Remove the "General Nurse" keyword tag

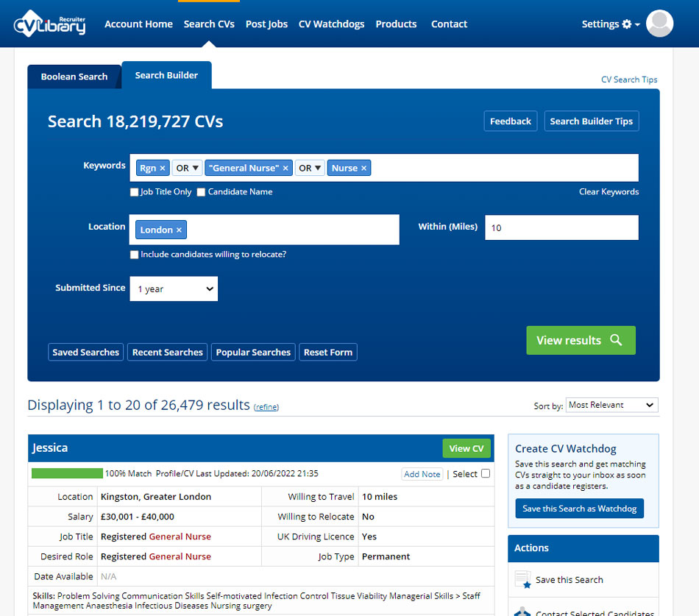(x=285, y=169)
